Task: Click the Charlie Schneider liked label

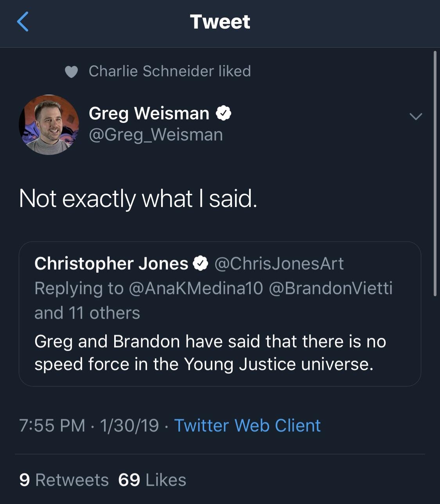Action: (169, 71)
